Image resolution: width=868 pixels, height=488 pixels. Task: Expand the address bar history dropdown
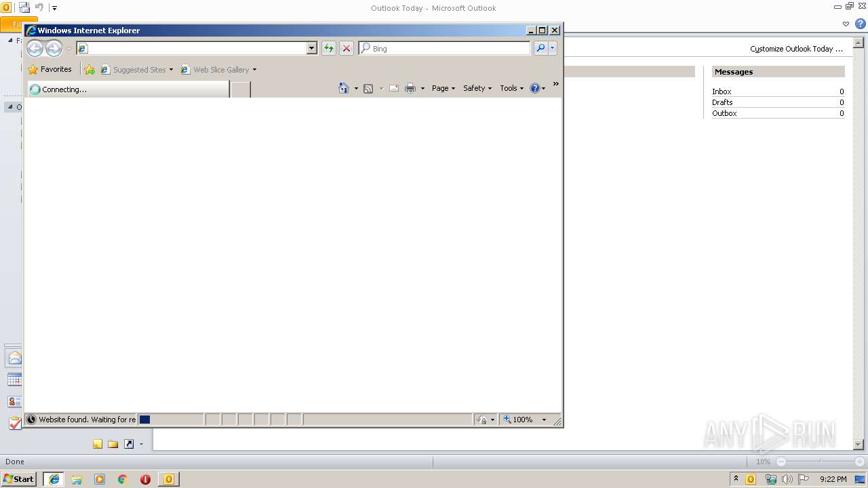coord(312,48)
